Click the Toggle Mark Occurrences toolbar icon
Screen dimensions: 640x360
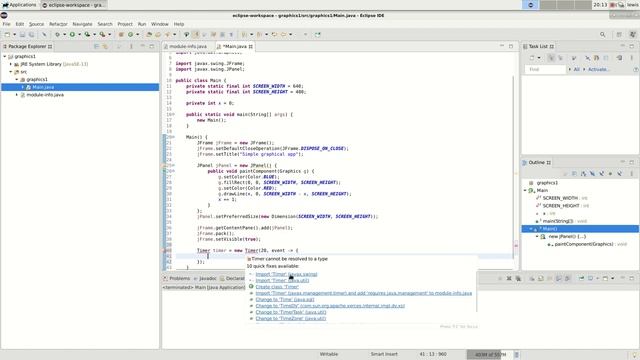click(x=196, y=35)
